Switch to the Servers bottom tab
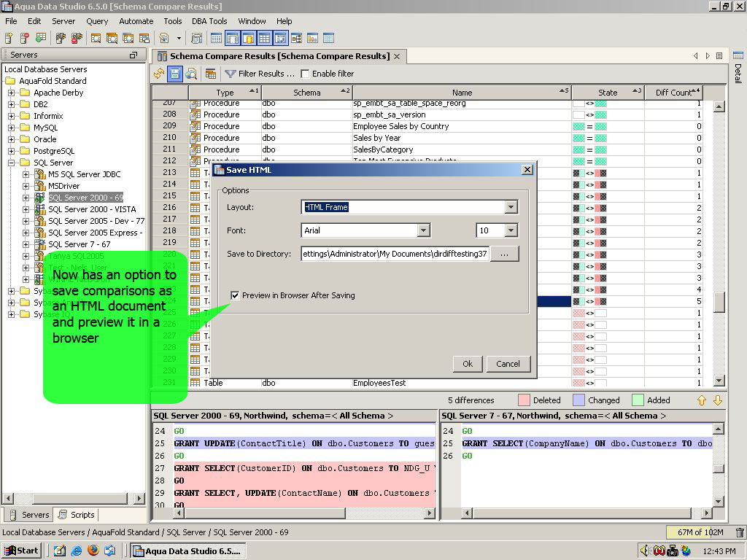Screen dimensions: 747x560 point(30,515)
